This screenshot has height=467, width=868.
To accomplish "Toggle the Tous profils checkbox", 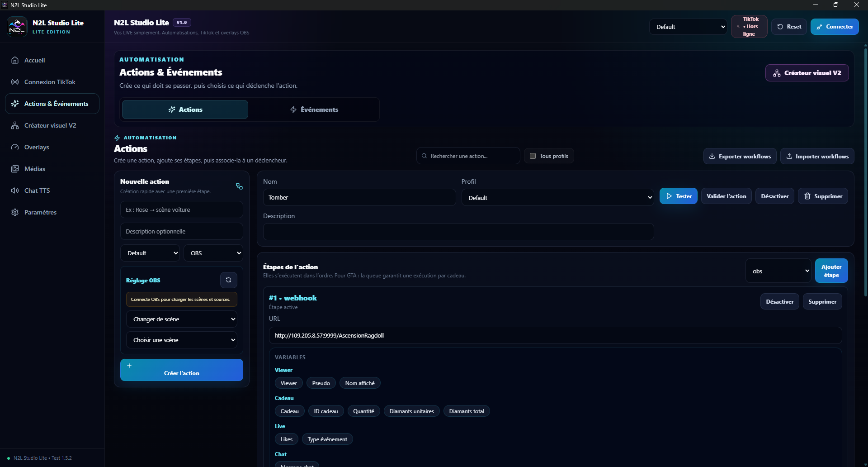I will click(533, 156).
